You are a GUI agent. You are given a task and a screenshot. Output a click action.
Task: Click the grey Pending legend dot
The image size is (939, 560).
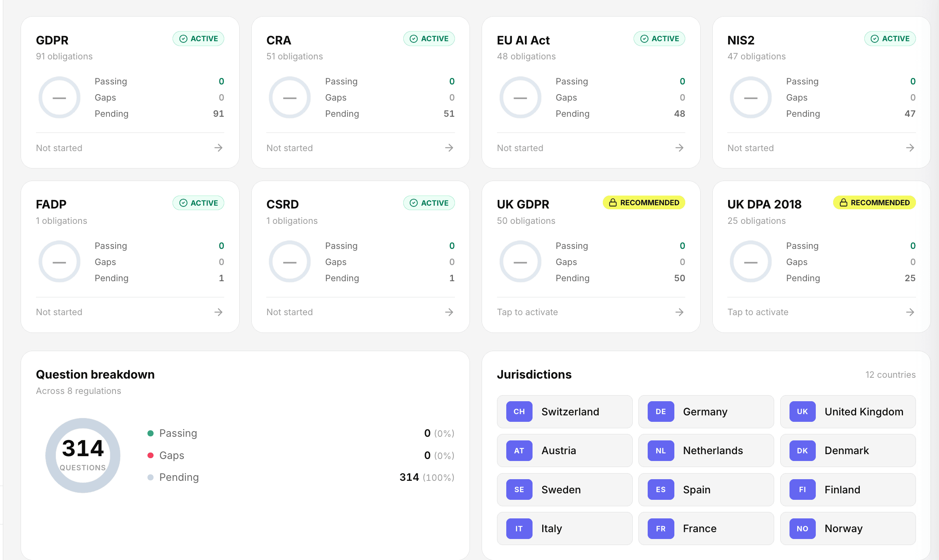coord(151,477)
